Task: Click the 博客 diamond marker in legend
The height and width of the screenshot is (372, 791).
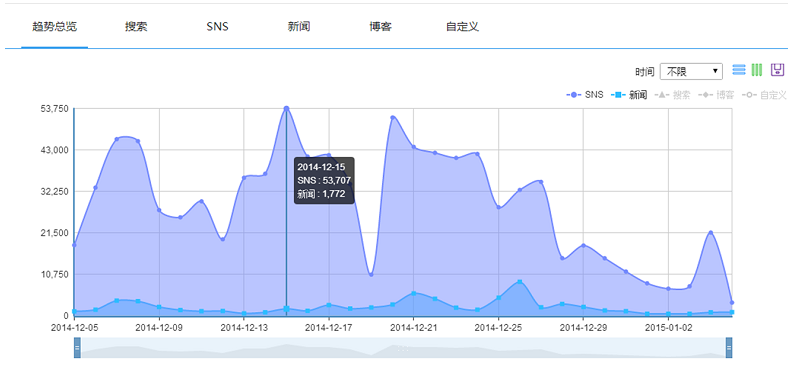Action: [706, 95]
